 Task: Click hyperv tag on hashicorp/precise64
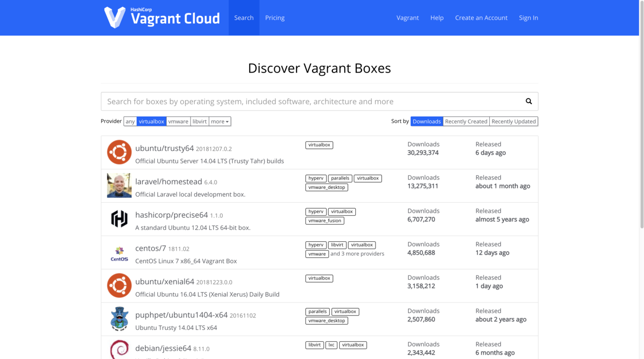[x=316, y=212]
